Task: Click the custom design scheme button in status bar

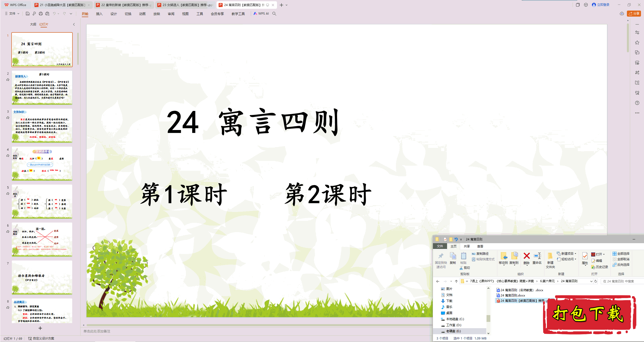Action: point(41,338)
